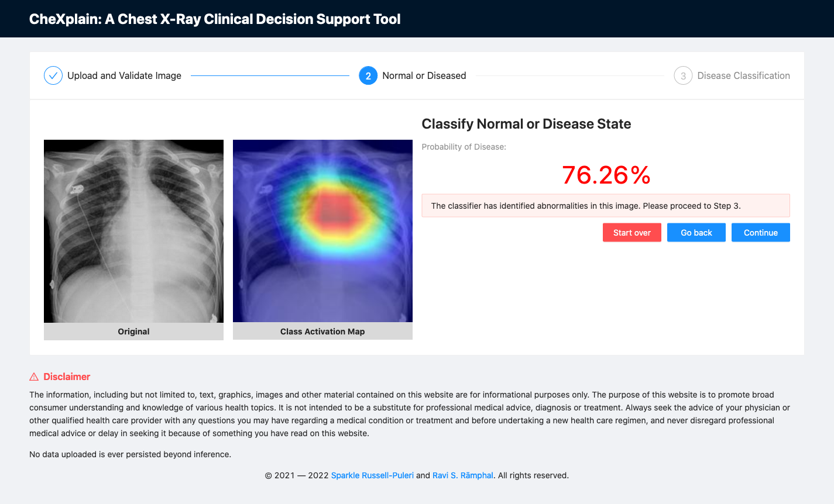Open the Ravi S. Rāmphal link
Viewport: 834px width, 504px height.
click(x=463, y=475)
